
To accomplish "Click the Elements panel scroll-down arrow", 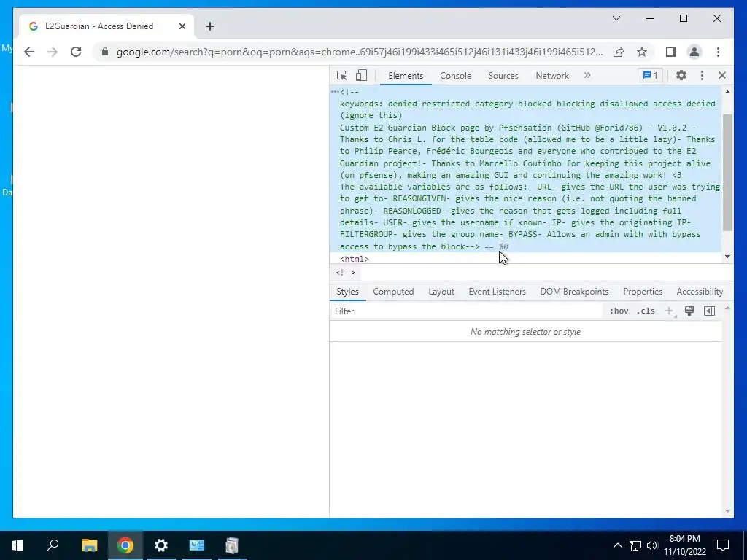I will click(x=727, y=257).
